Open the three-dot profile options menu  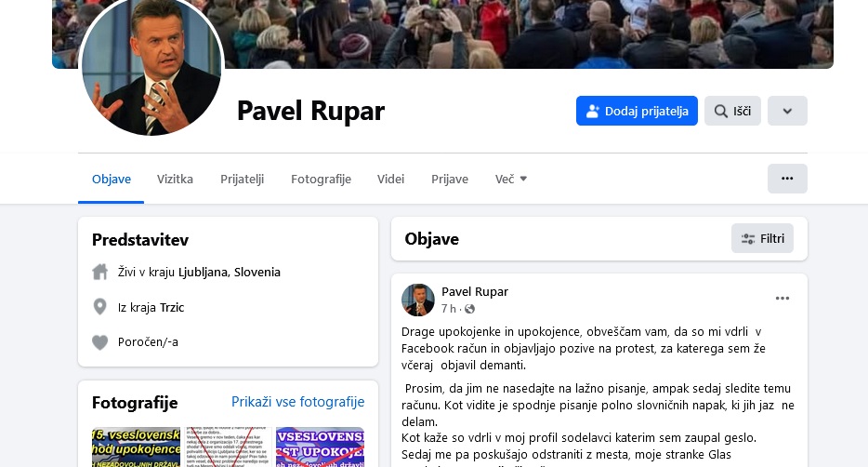point(787,179)
